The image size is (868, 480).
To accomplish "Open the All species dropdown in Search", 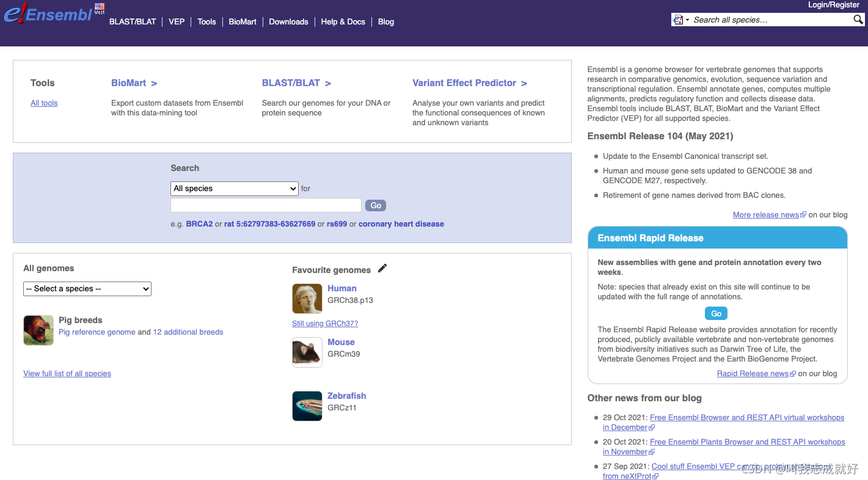I will coord(235,189).
